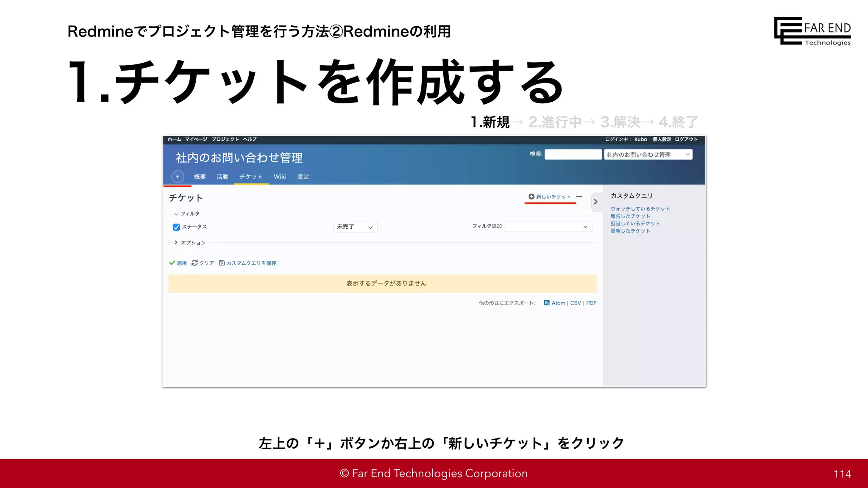Open the Wiki tab
The width and height of the screenshot is (868, 488).
coord(280,177)
